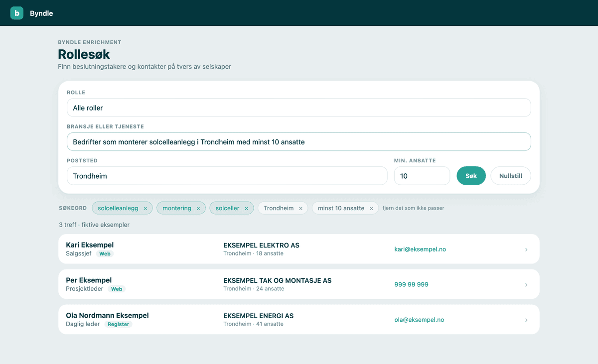The image size is (598, 364).
Task: Click the '3 treff · fiktive eksempler' text
Action: tap(94, 225)
